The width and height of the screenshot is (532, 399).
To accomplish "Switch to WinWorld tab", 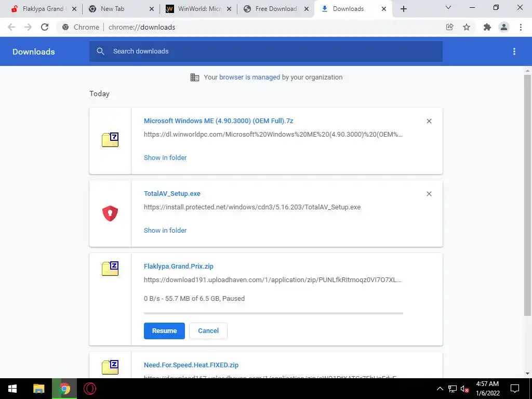I will tap(199, 9).
